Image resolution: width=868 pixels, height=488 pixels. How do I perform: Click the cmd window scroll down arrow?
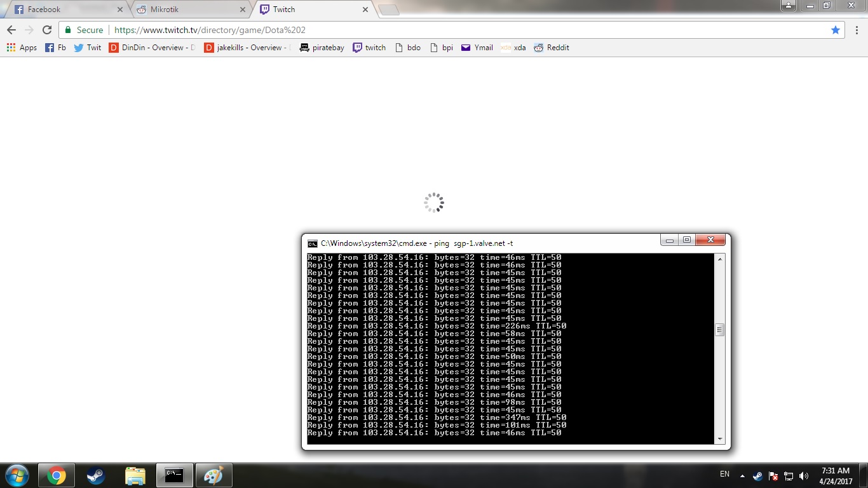[x=720, y=439]
